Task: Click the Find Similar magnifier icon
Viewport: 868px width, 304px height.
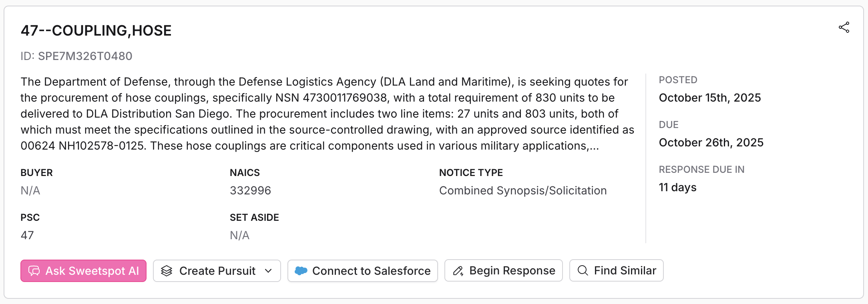Action: (x=583, y=271)
